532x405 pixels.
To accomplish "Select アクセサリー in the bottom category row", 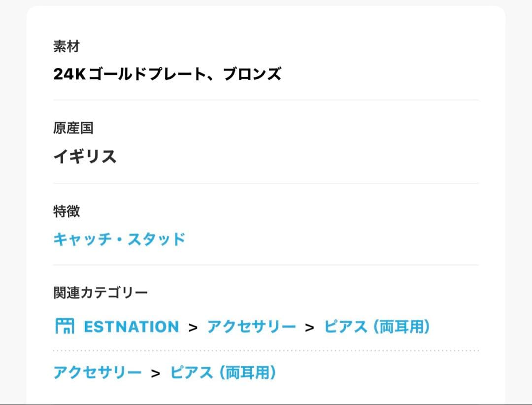I will pos(98,372).
